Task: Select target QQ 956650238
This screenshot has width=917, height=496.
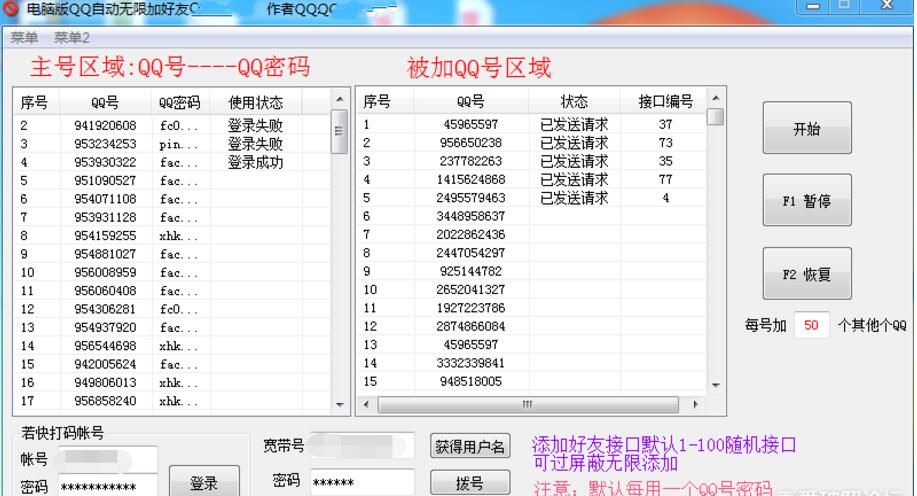Action: [532, 143]
